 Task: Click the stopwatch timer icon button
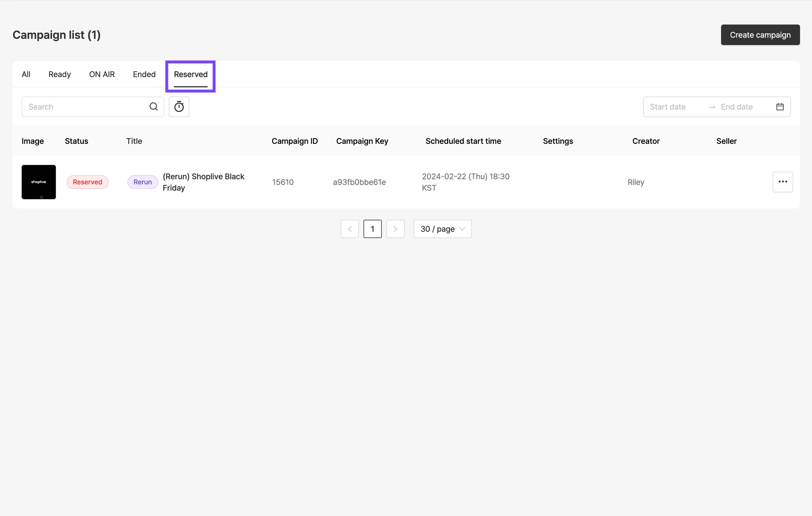[179, 107]
